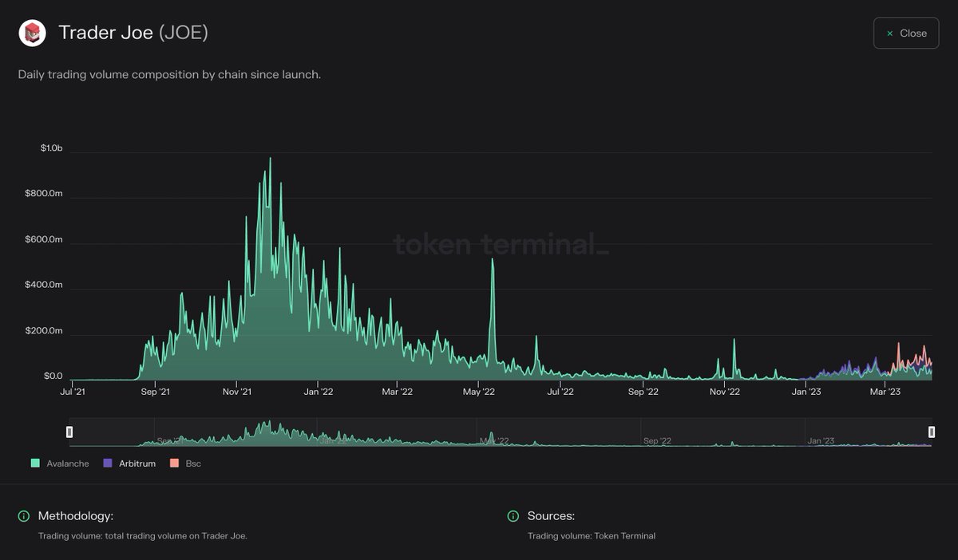958x560 pixels.
Task: Click the left handle of the timeline brush
Action: point(69,432)
